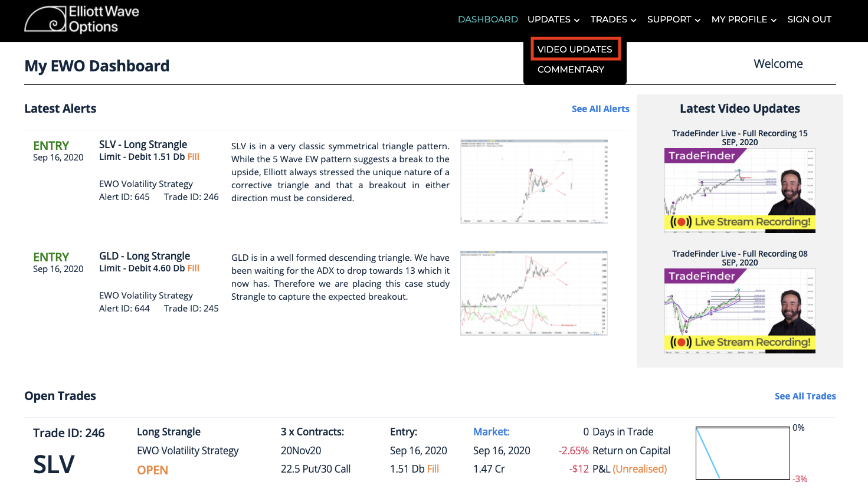Open the See All Trades link
Screen dimensions: 868x495
(805, 396)
